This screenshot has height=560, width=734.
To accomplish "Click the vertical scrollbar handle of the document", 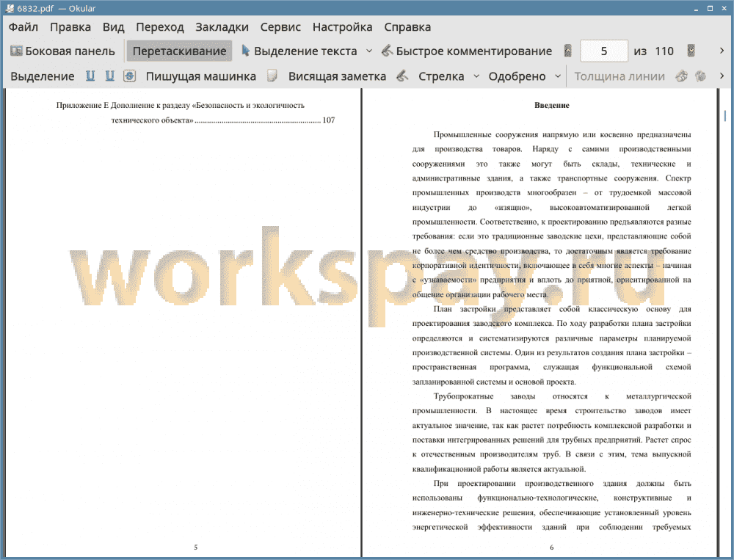I will coord(724,116).
